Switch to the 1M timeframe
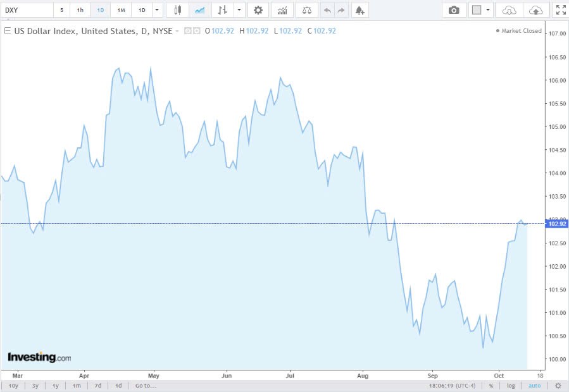This screenshot has height=392, width=569. (x=121, y=9)
